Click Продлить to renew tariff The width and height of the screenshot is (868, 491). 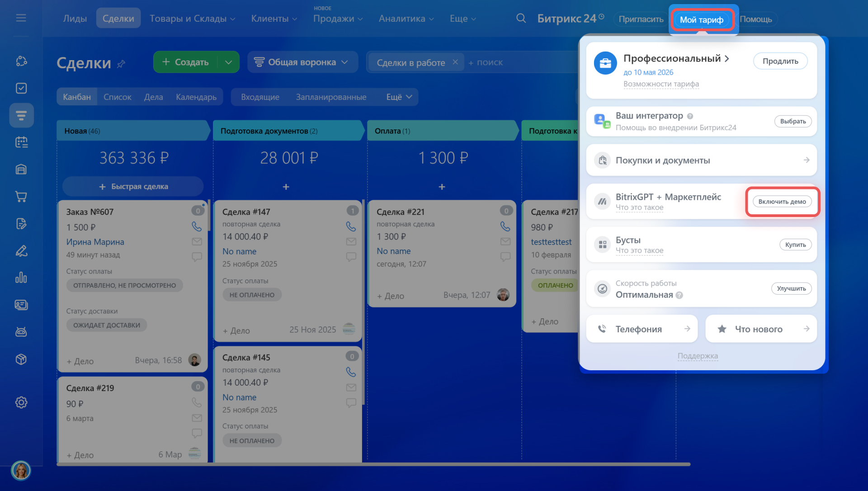[x=780, y=61]
